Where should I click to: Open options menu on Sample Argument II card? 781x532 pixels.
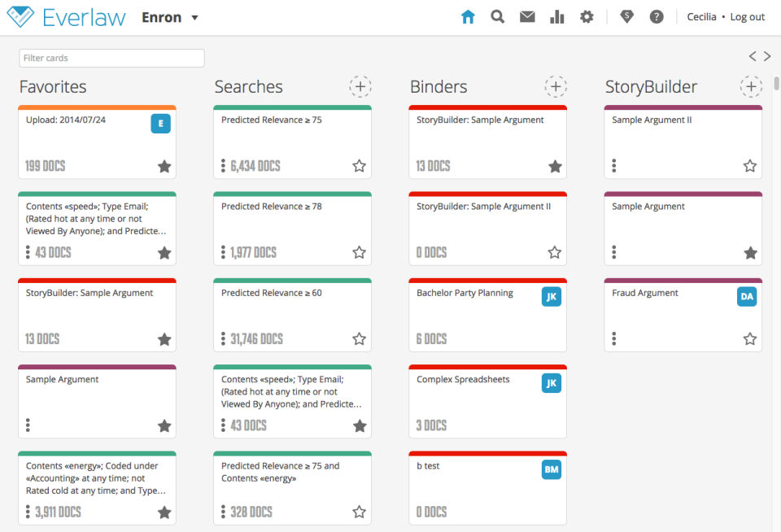(614, 166)
